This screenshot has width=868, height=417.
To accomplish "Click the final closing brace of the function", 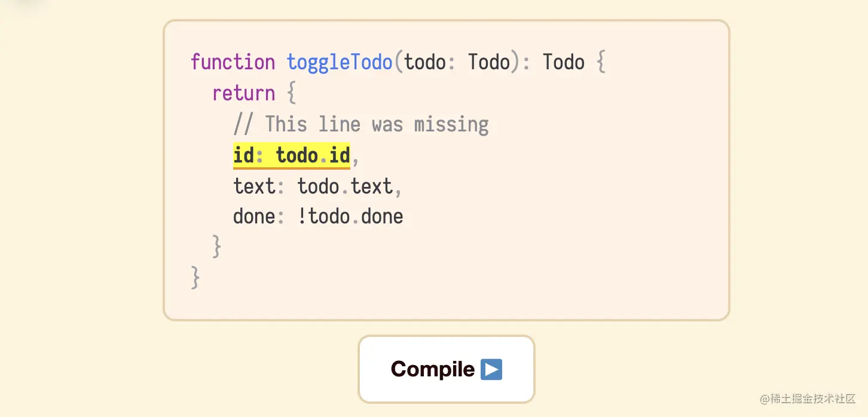I will click(x=195, y=278).
